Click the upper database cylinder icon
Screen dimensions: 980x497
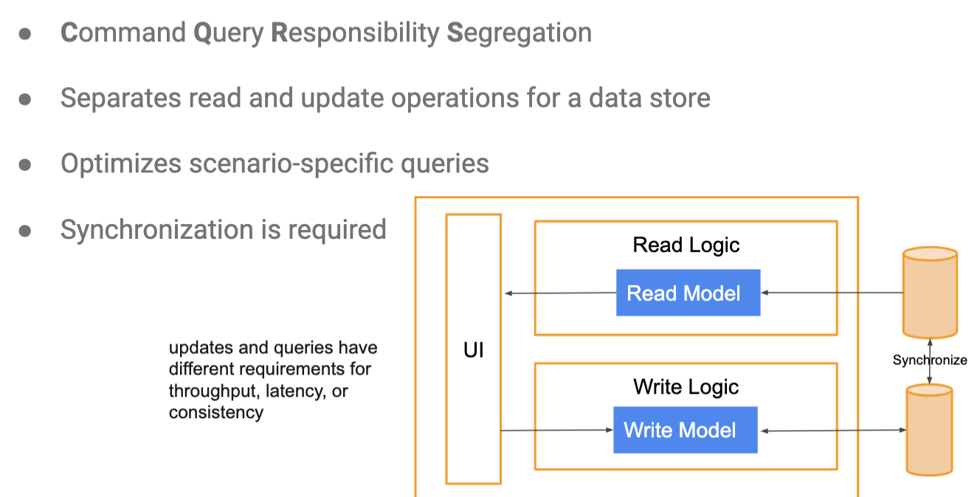coord(930,293)
